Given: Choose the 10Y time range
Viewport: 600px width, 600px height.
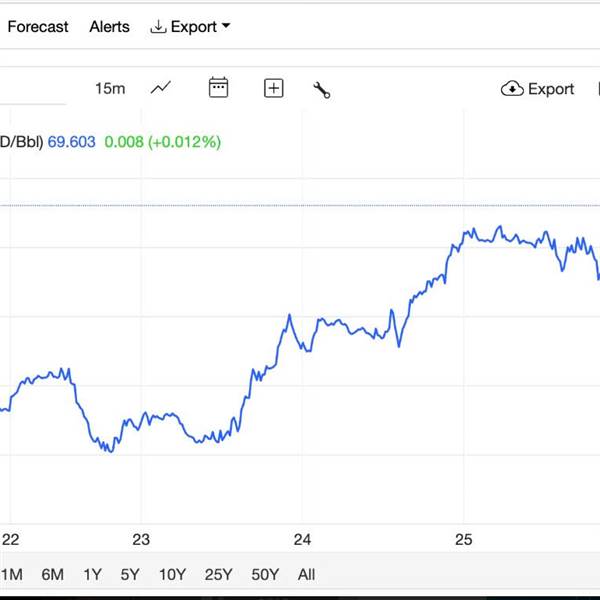Looking at the screenshot, I should point(172,574).
